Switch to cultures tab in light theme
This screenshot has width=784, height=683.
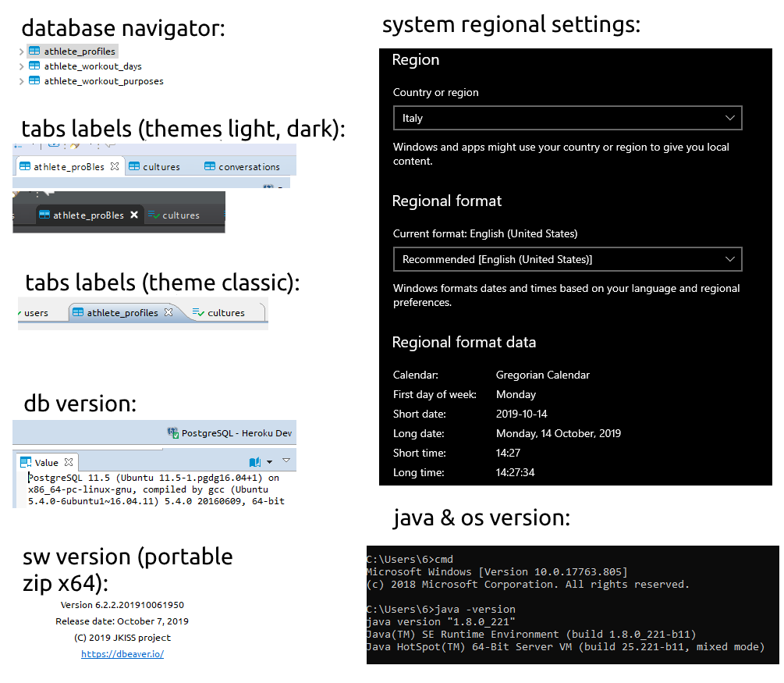coord(161,166)
